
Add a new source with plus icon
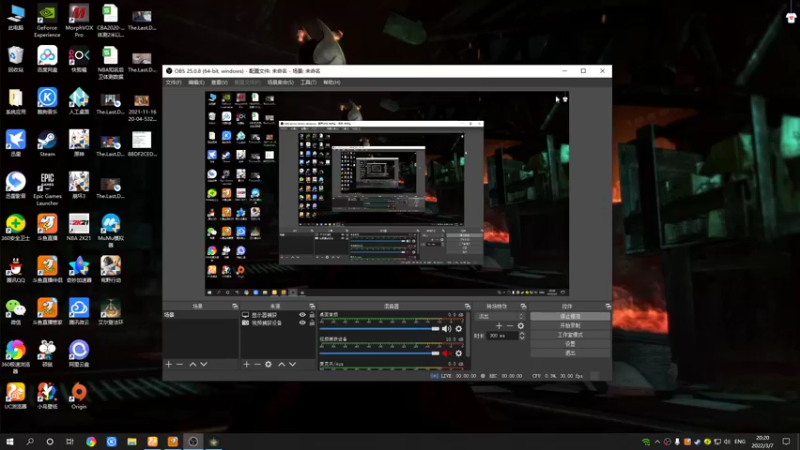click(246, 364)
